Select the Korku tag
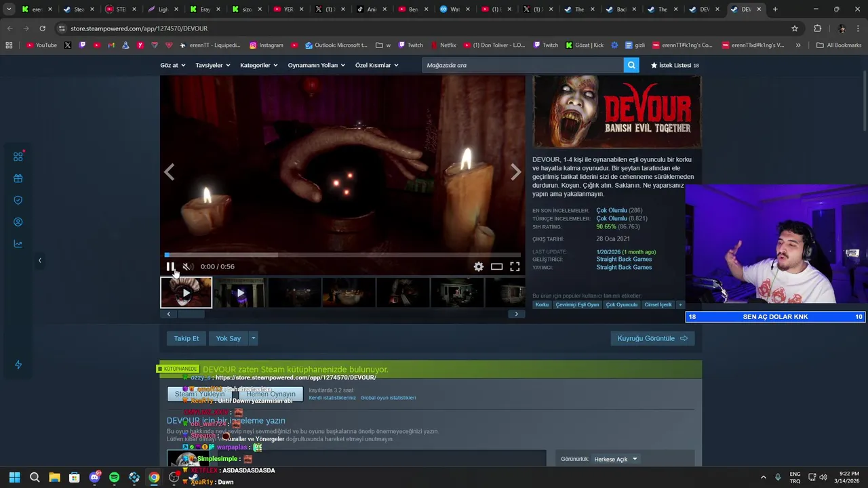The width and height of the screenshot is (868, 488). [542, 304]
